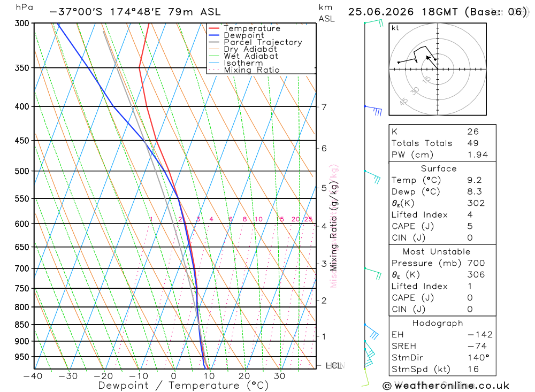Click the 45 ring label in hodograph
The width and height of the screenshot is (535, 392).
(x=403, y=102)
